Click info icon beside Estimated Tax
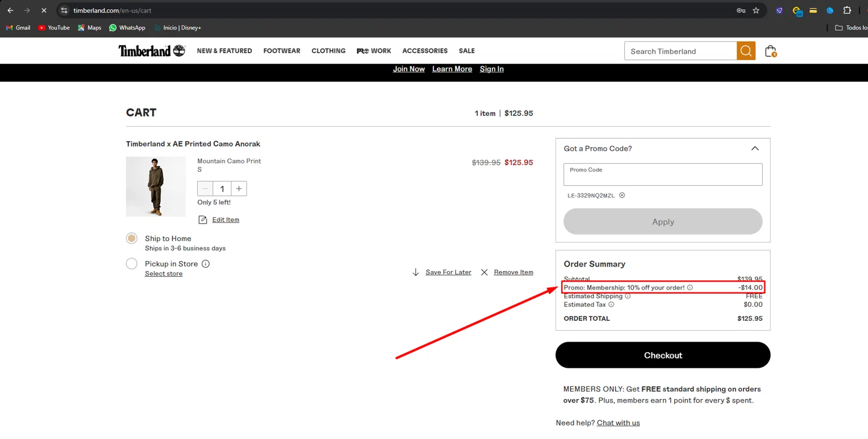Image resolution: width=868 pixels, height=439 pixels. pos(611,305)
